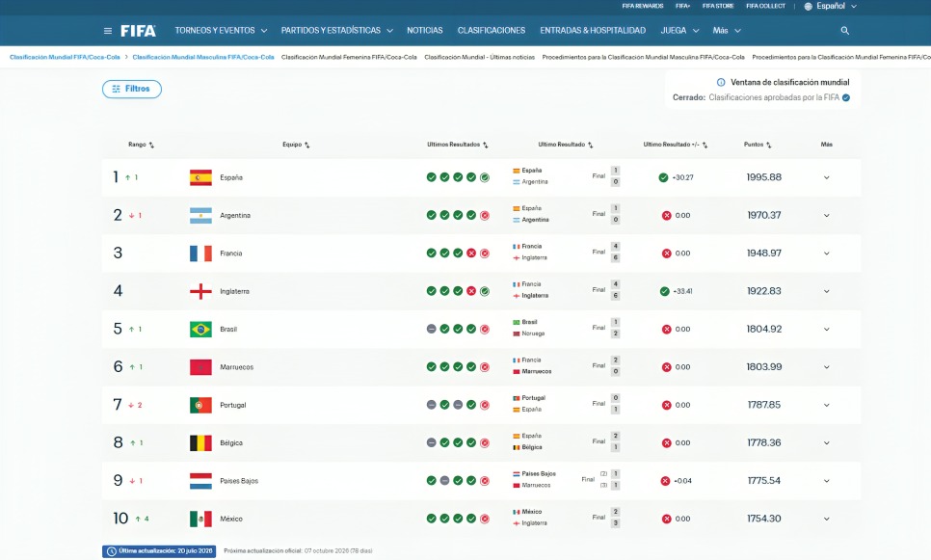
Task: Click the España flag icon
Action: click(200, 177)
